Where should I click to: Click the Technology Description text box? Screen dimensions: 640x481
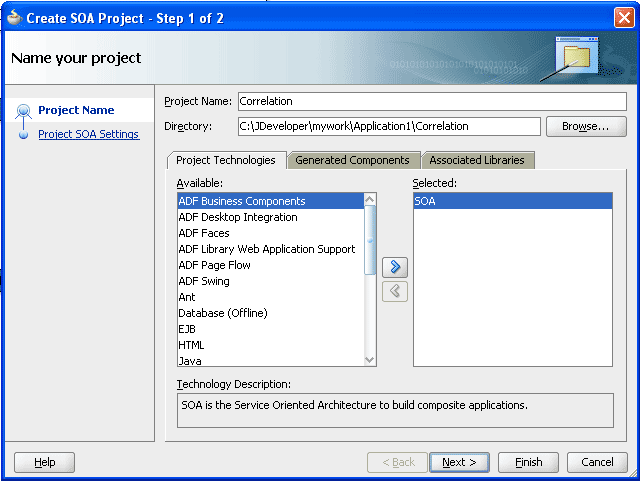coord(395,410)
